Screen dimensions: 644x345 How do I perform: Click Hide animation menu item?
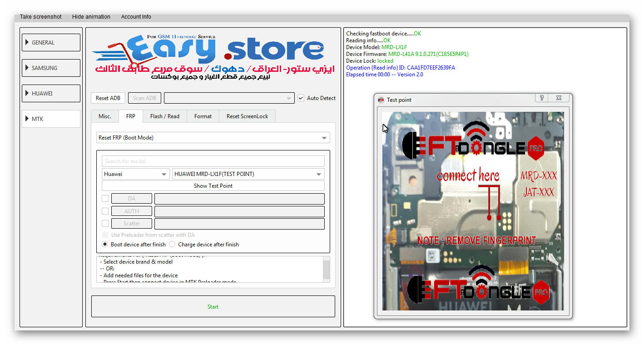(91, 17)
